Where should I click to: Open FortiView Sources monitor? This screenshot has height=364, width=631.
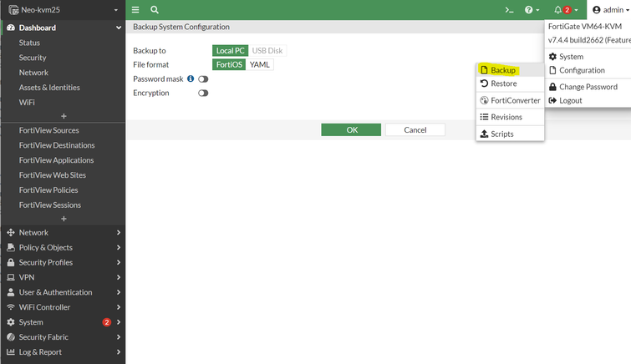coord(49,130)
